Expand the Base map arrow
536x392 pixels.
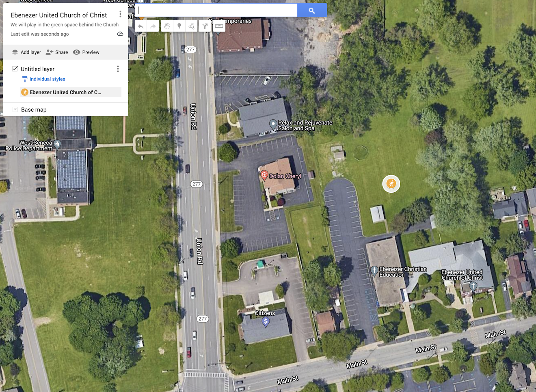coord(15,110)
